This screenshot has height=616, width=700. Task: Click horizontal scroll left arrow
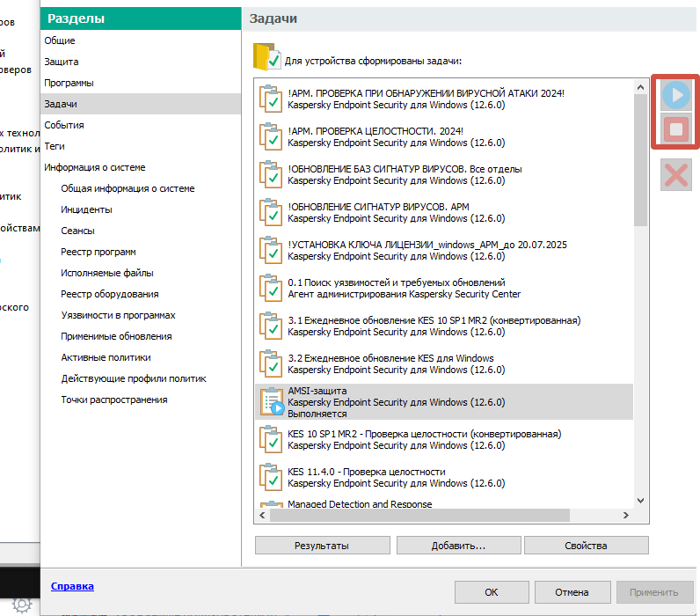coord(262,515)
